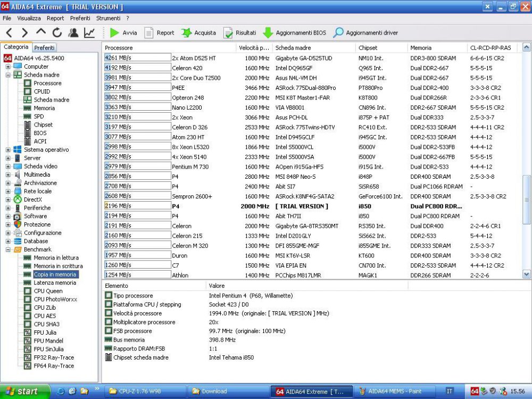The width and height of the screenshot is (532, 399).
Task: Open Risultati from the toolbar
Action: [239, 32]
